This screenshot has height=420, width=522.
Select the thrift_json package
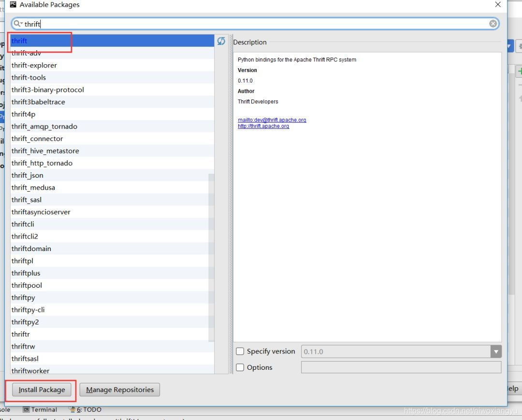click(x=112, y=175)
